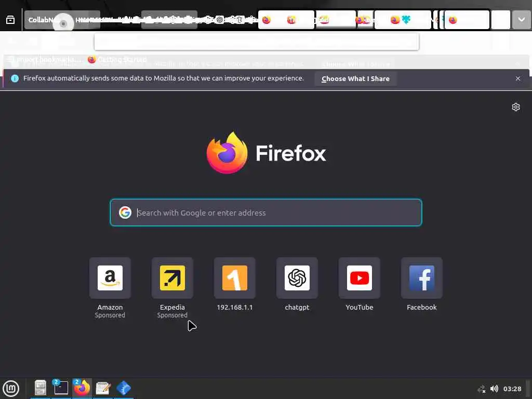Click the info icon in notification bar
The width and height of the screenshot is (532, 399).
point(15,78)
